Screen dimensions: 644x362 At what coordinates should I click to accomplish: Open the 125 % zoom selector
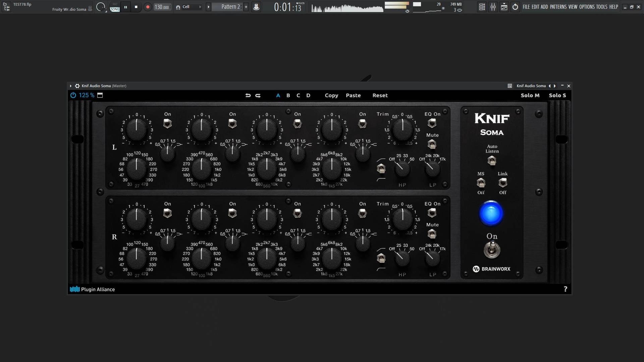[x=87, y=95]
